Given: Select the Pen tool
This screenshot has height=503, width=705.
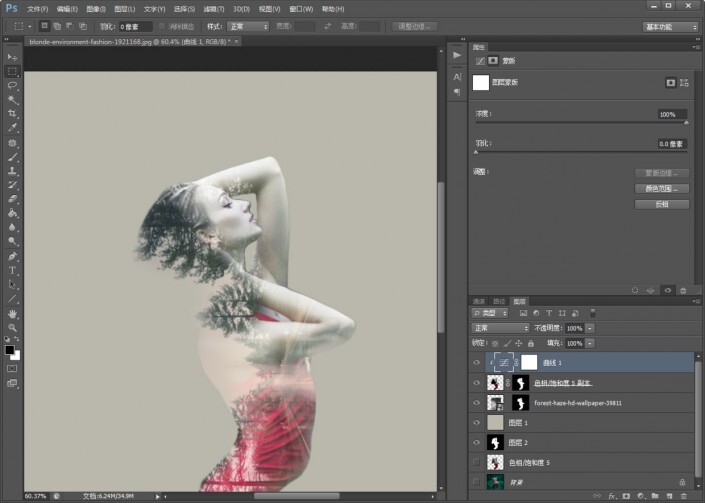Looking at the screenshot, I should [x=12, y=256].
